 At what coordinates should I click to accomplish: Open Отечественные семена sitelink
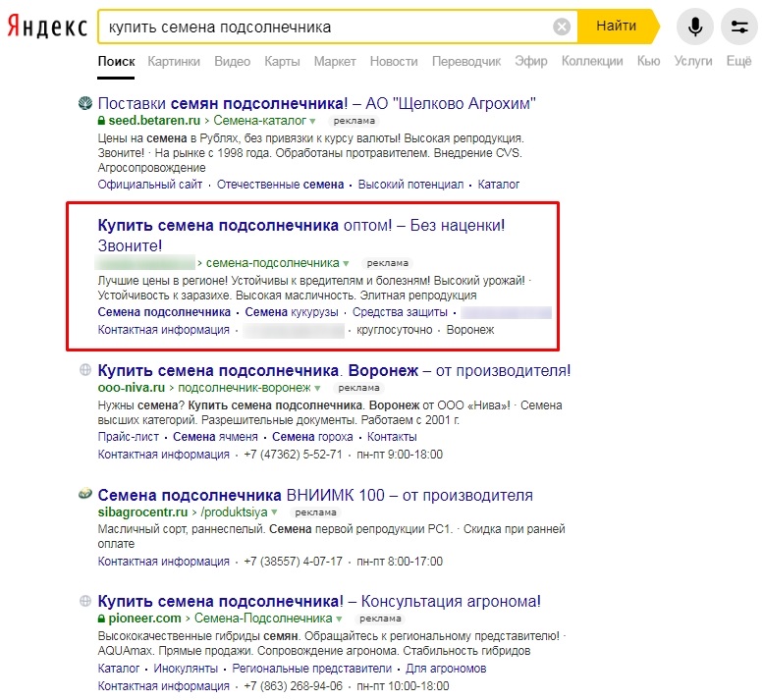[x=280, y=185]
